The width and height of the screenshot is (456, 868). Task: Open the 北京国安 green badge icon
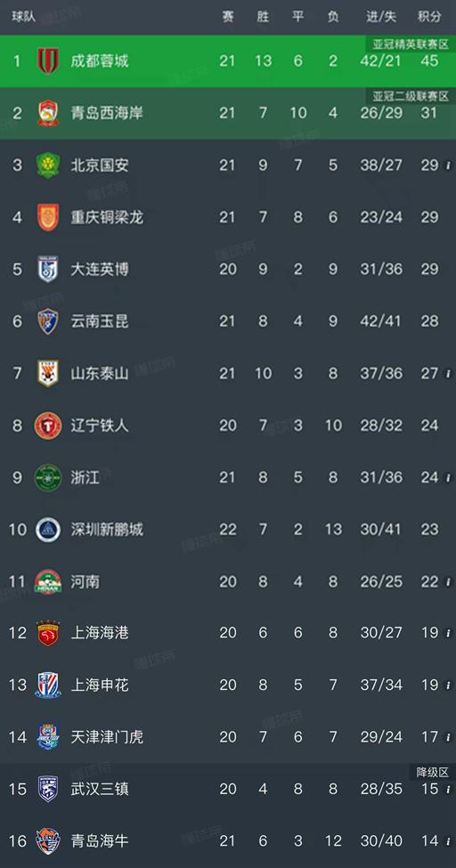[48, 165]
